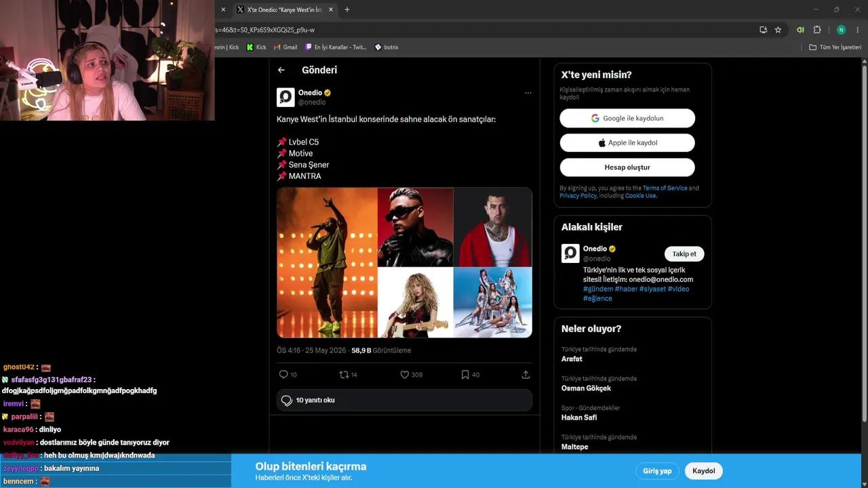The image size is (868, 488).
Task: Open the MANTRA group photo
Action: point(493,302)
